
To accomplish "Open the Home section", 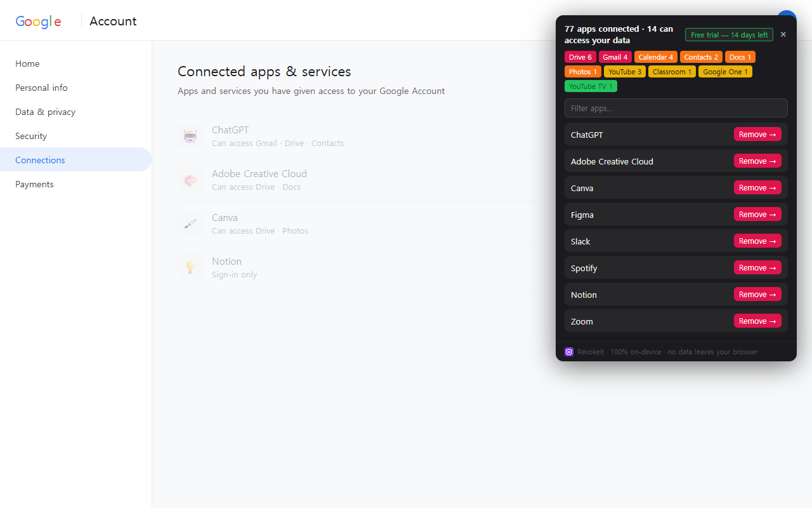I will point(75,63).
